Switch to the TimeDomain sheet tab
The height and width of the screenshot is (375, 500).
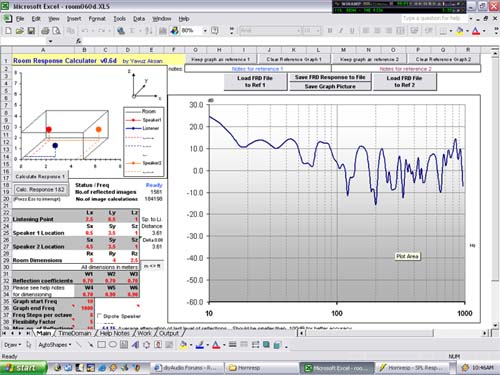tap(75, 333)
